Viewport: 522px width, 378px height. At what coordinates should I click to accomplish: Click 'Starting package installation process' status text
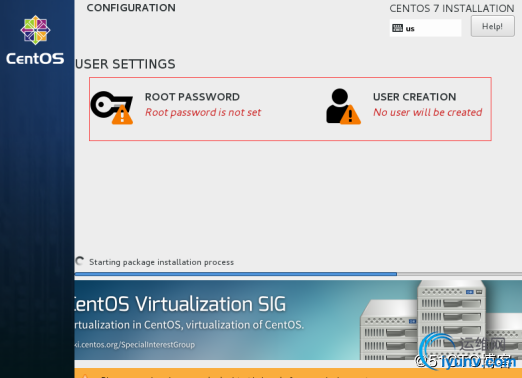(x=161, y=262)
